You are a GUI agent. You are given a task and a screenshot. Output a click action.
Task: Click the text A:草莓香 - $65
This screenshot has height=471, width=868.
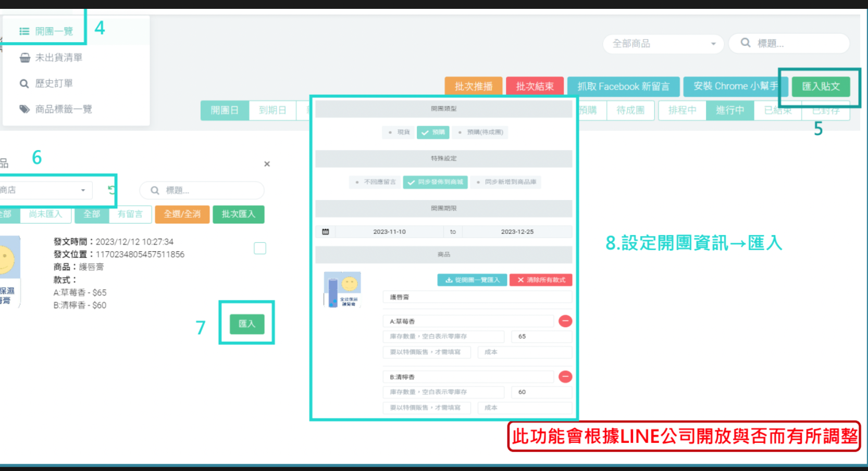pos(80,293)
